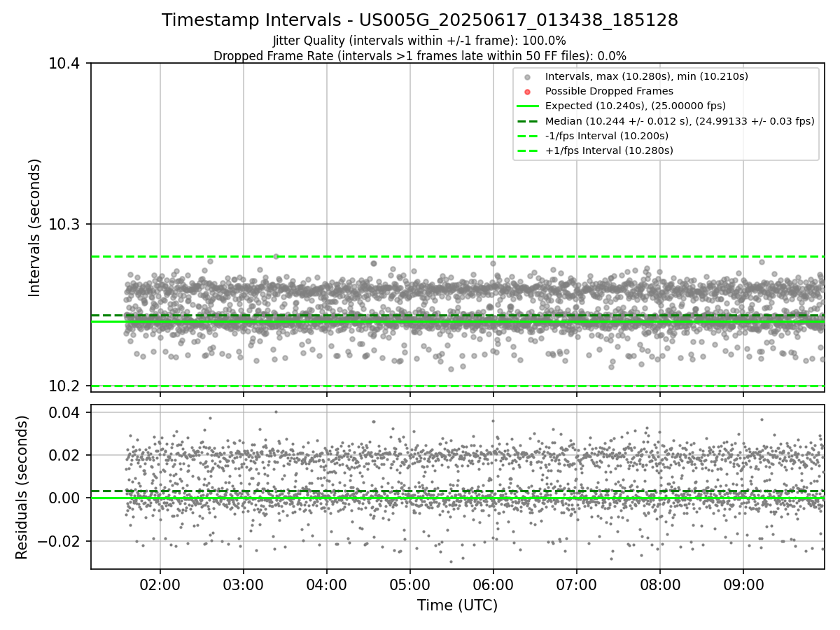Image resolution: width=840 pixels, height=630 pixels.
Task: Click the highest residual point near 0.04
Action: click(276, 412)
